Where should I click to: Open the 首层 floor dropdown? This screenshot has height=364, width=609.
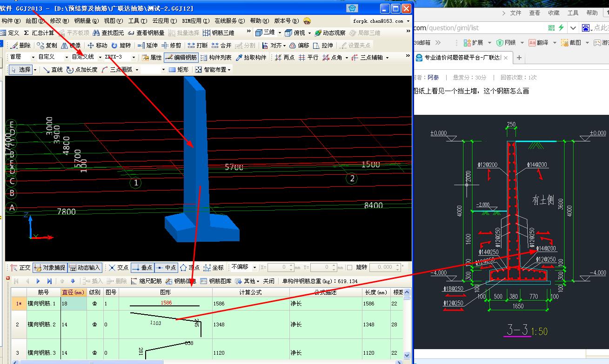tap(33, 58)
